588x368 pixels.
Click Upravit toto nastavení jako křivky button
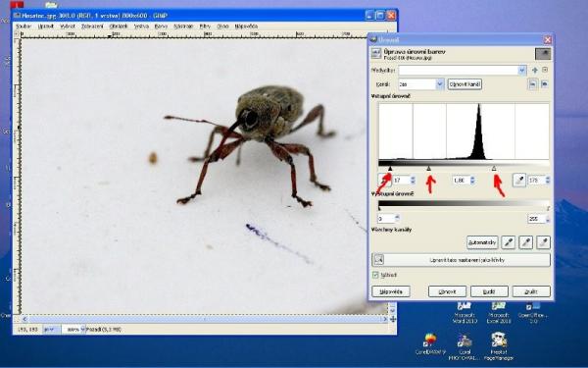461,260
